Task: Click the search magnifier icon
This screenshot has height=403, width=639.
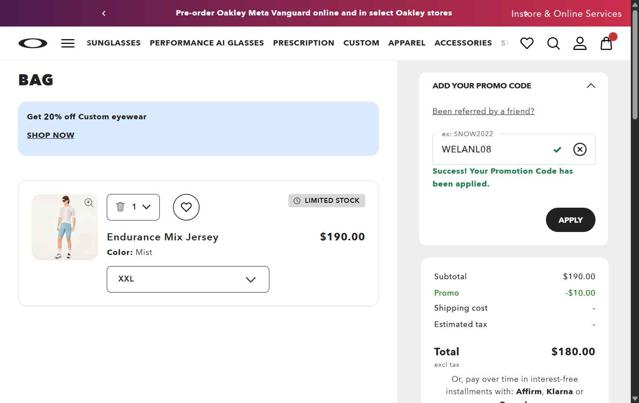Action: [x=553, y=43]
